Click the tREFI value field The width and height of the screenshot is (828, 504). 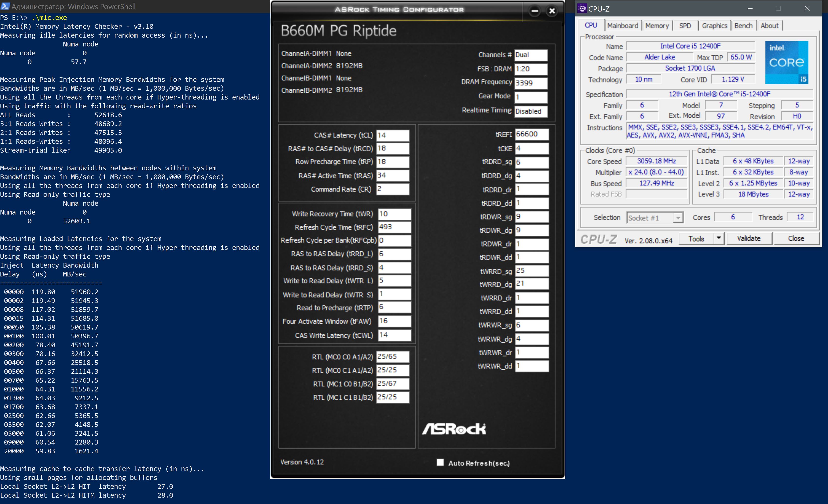(531, 134)
